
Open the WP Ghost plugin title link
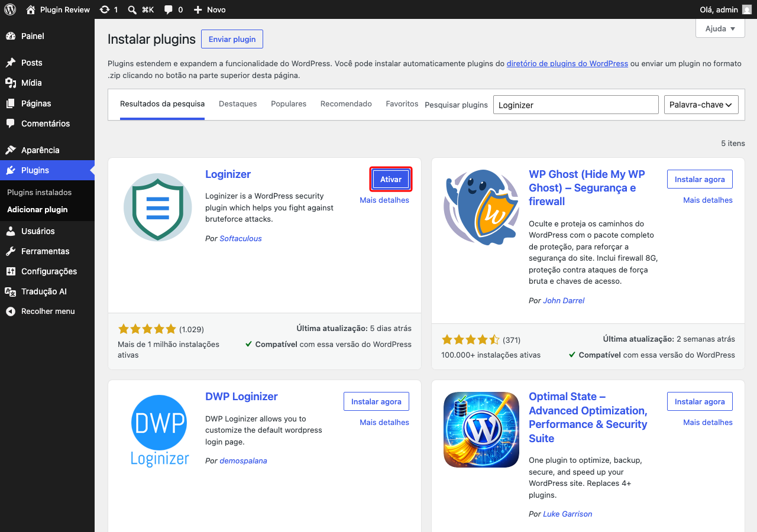click(587, 188)
